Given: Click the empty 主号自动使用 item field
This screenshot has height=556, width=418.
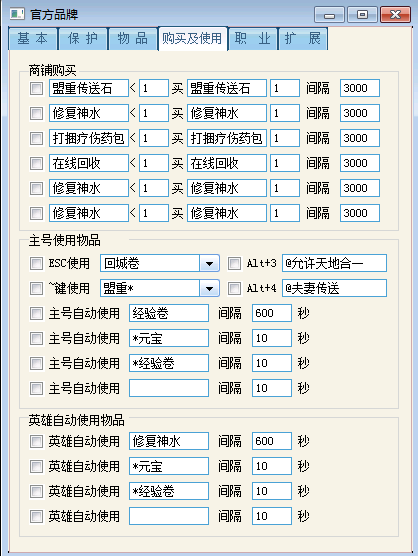Looking at the screenshot, I should click(169, 388).
